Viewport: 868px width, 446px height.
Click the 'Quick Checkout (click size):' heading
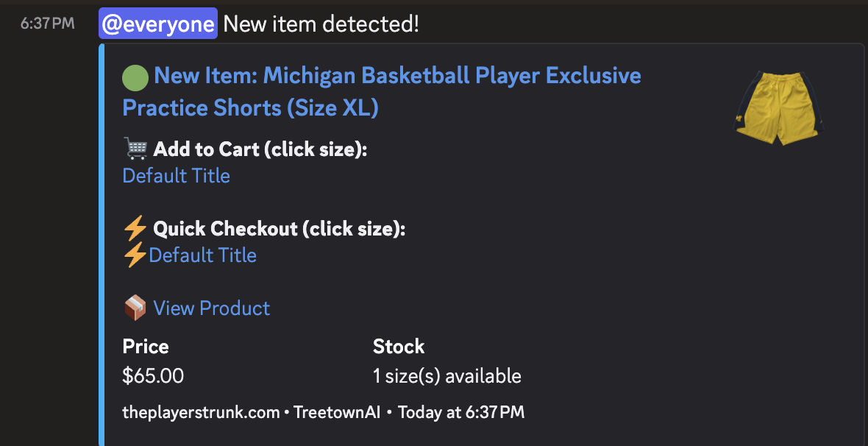279,229
